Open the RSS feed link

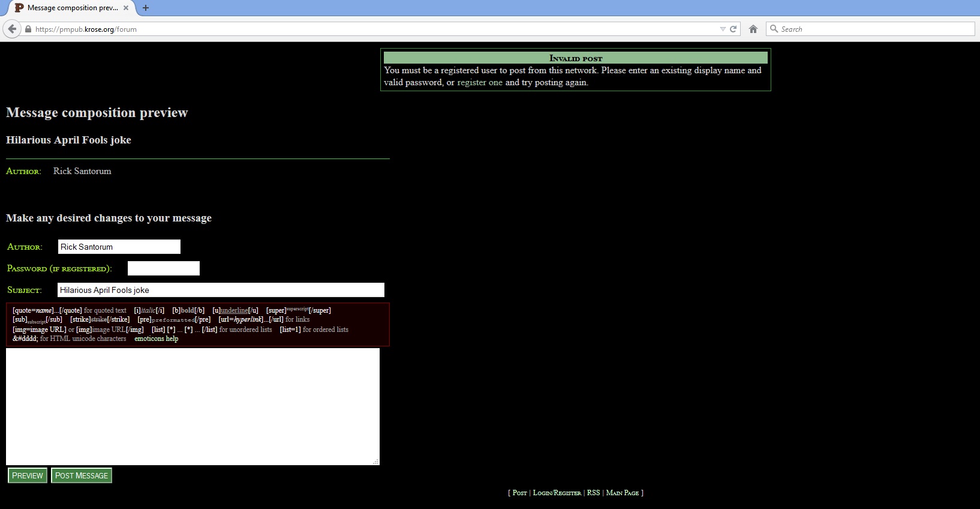coord(593,493)
